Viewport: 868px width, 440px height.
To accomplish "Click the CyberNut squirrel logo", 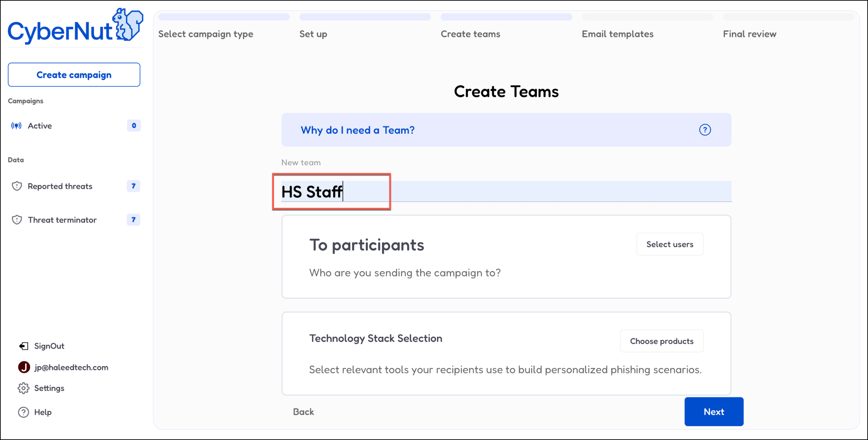I will (128, 25).
